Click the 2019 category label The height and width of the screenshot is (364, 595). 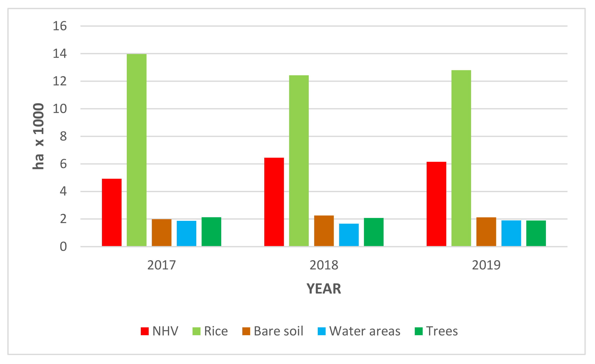click(x=486, y=265)
